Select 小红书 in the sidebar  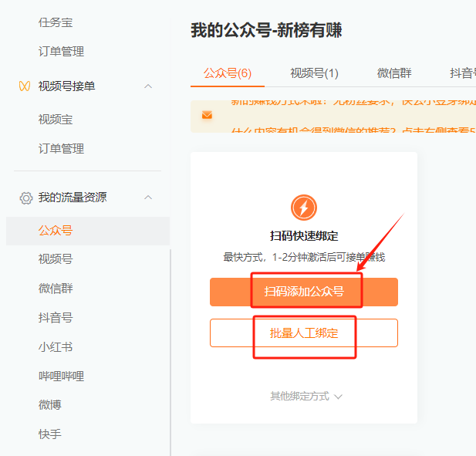pos(56,346)
